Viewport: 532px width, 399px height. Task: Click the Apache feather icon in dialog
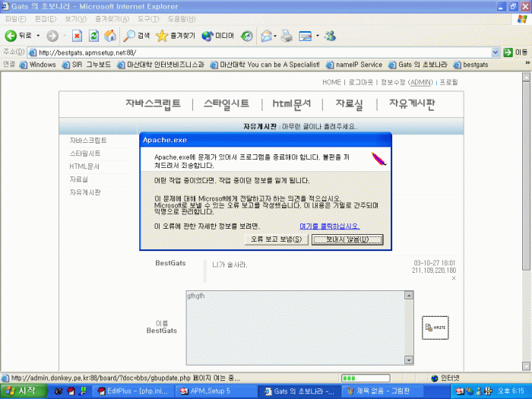(378, 159)
